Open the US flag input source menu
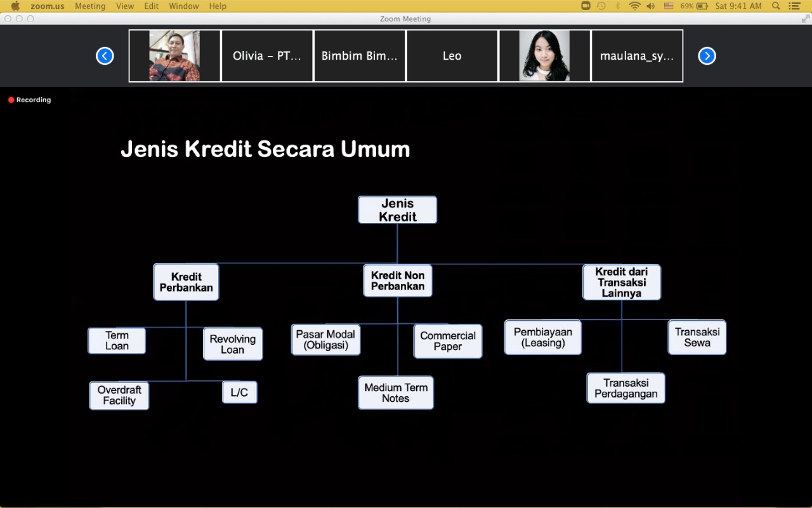This screenshot has width=812, height=508. pyautogui.click(x=669, y=6)
